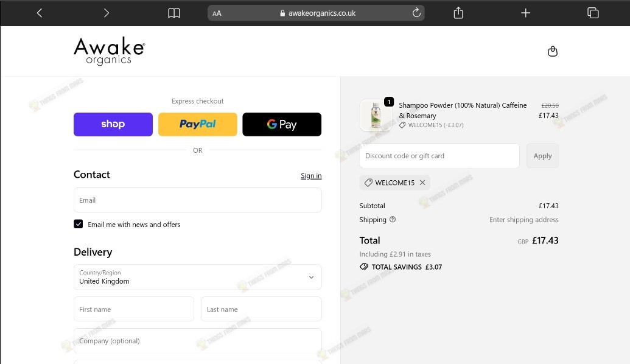Open the shopping bag cart icon

[553, 51]
